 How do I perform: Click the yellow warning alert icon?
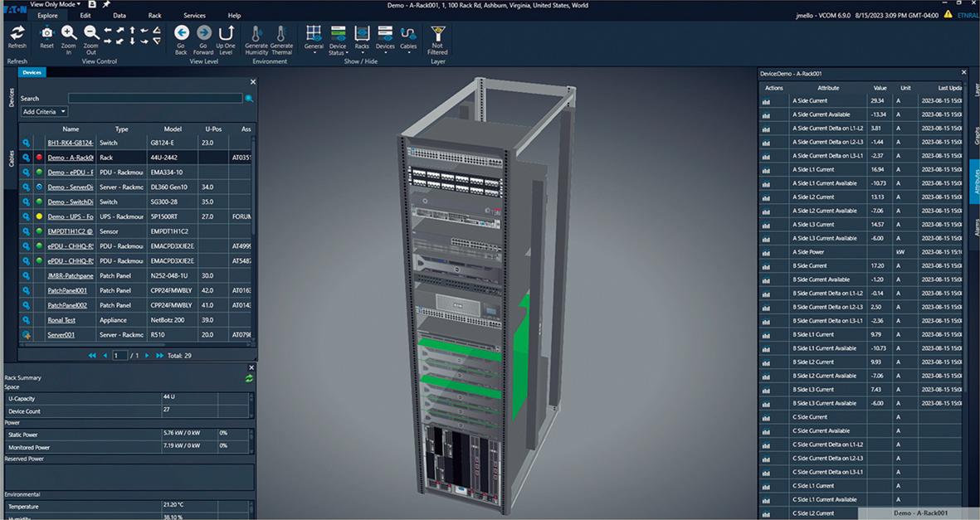pyautogui.click(x=948, y=14)
